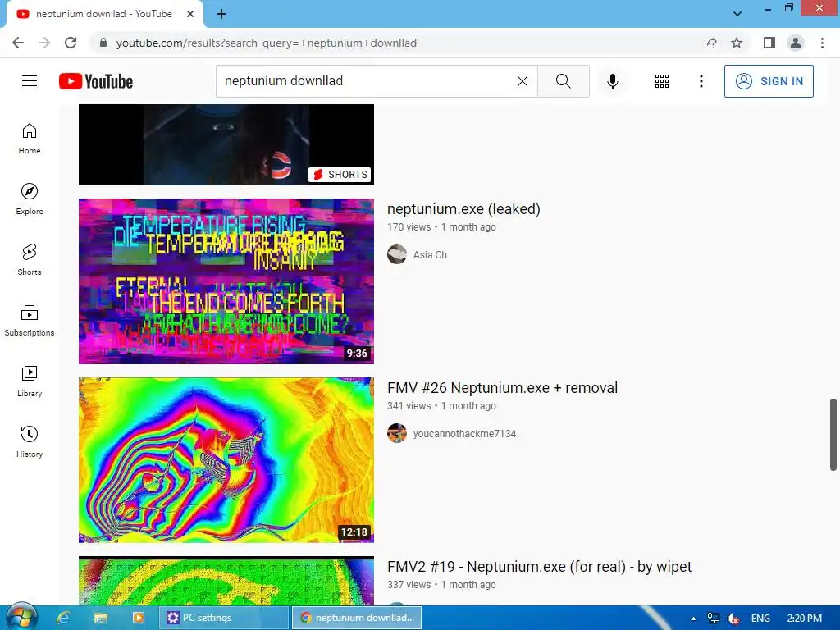Image resolution: width=840 pixels, height=630 pixels.
Task: Open History in sidebar
Action: 30,442
